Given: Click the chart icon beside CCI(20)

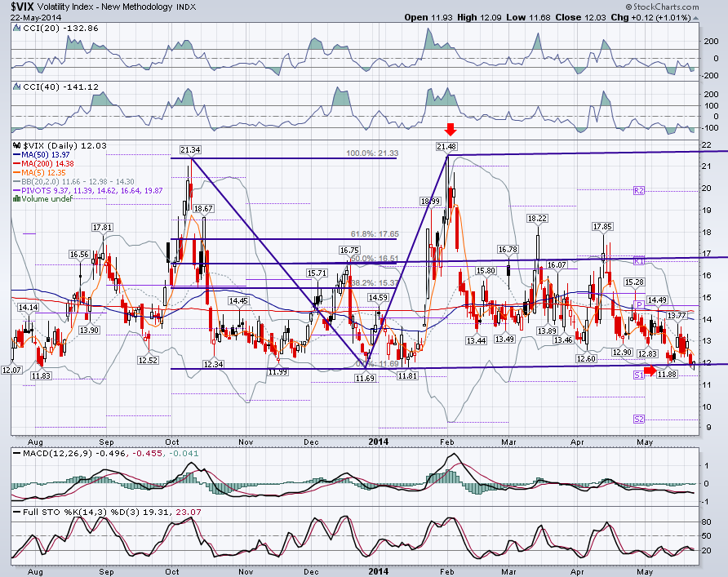Looking at the screenshot, I should [16, 29].
